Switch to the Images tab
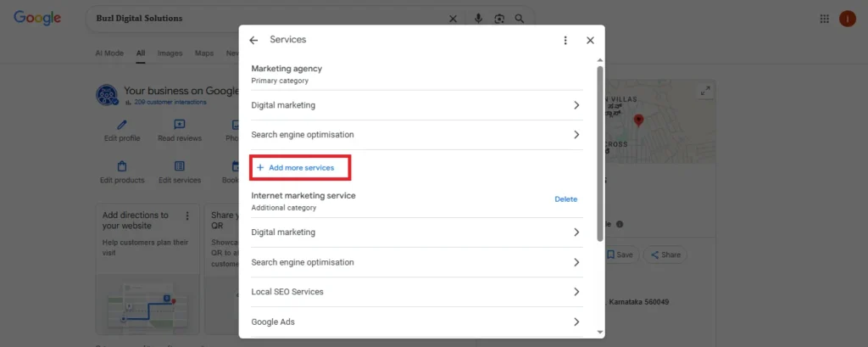The height and width of the screenshot is (347, 868). click(170, 53)
